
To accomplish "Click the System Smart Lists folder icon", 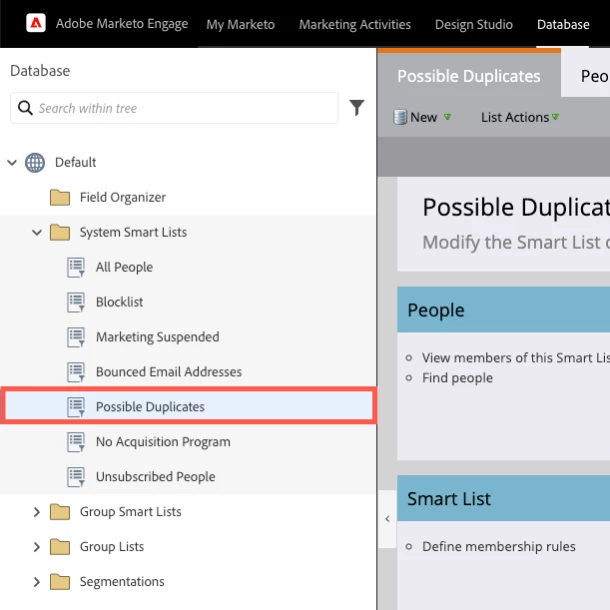I will click(60, 232).
